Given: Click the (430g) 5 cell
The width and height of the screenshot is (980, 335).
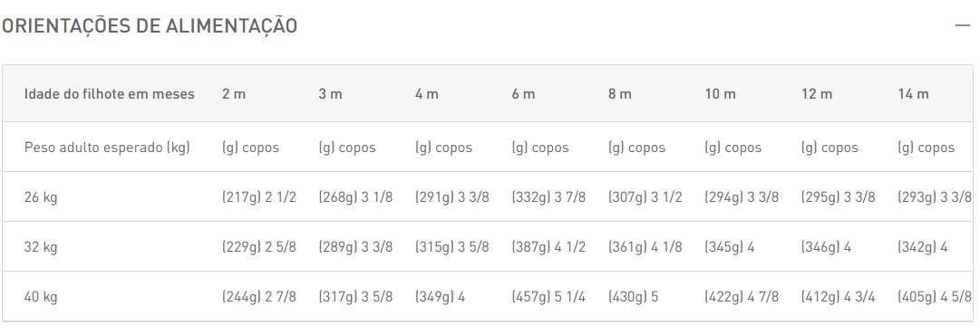Looking at the screenshot, I should tap(633, 297).
